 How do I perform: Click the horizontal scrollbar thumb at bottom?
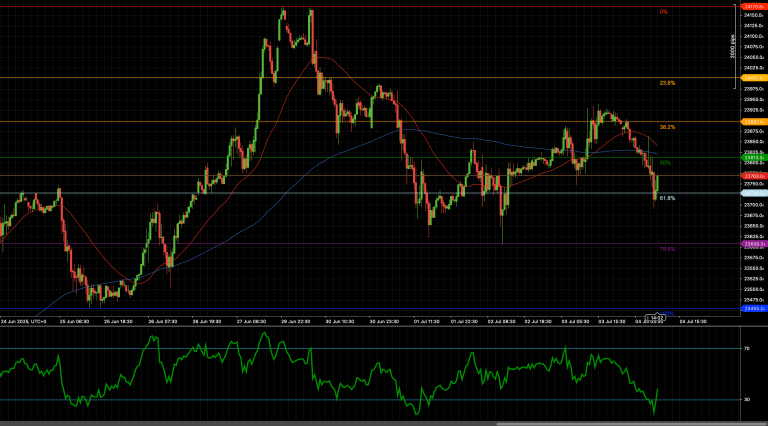632,424
